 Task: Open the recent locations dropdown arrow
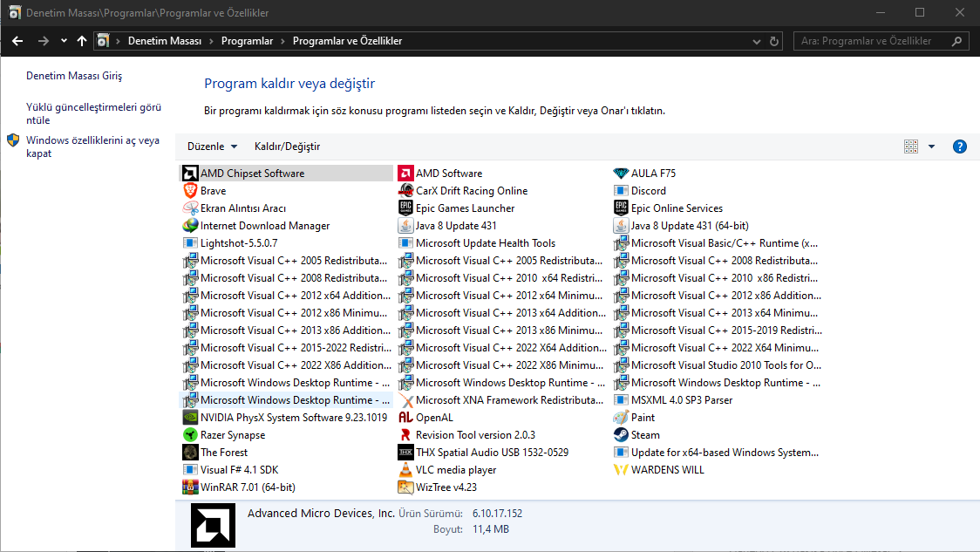click(64, 41)
